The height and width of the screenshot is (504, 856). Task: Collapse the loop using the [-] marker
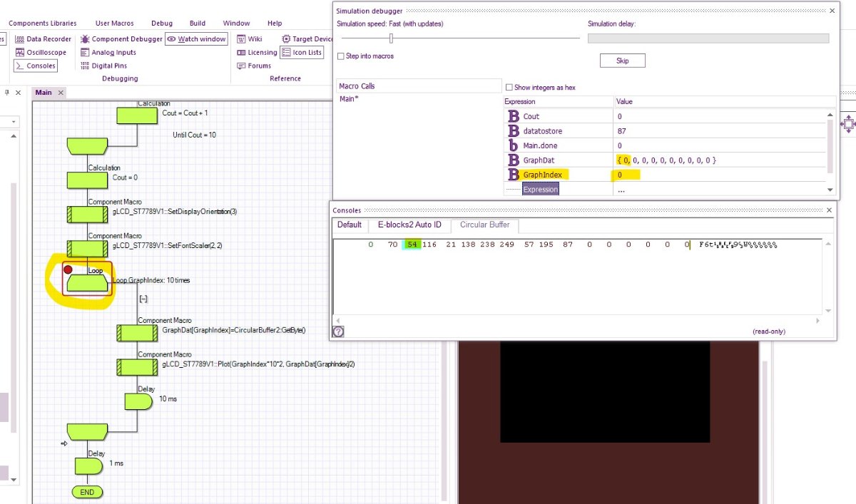click(x=143, y=299)
